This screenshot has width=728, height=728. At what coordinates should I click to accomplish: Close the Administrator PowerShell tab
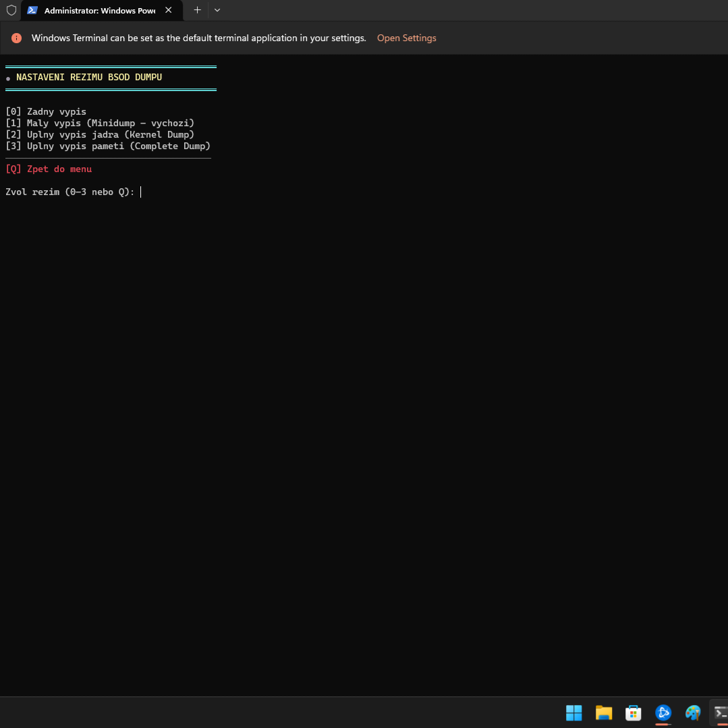(169, 10)
